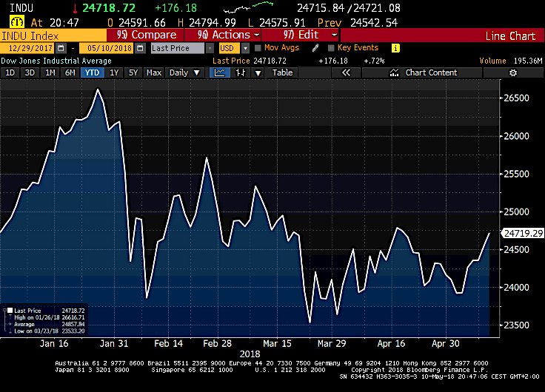This screenshot has height=392, width=545.
Task: Expand the 97) Edit menu
Action: point(301,35)
